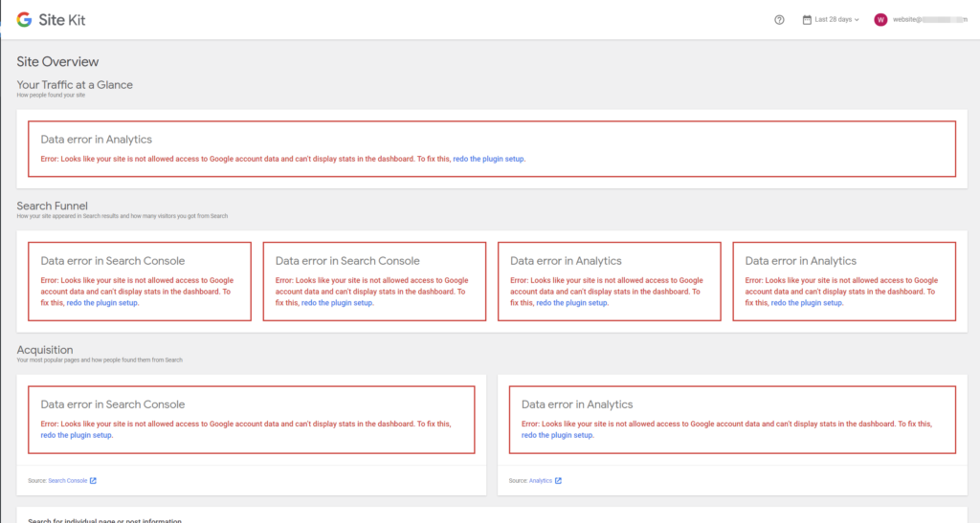Click external link icon next to Search Console source
Image resolution: width=980 pixels, height=523 pixels.
pyautogui.click(x=93, y=481)
